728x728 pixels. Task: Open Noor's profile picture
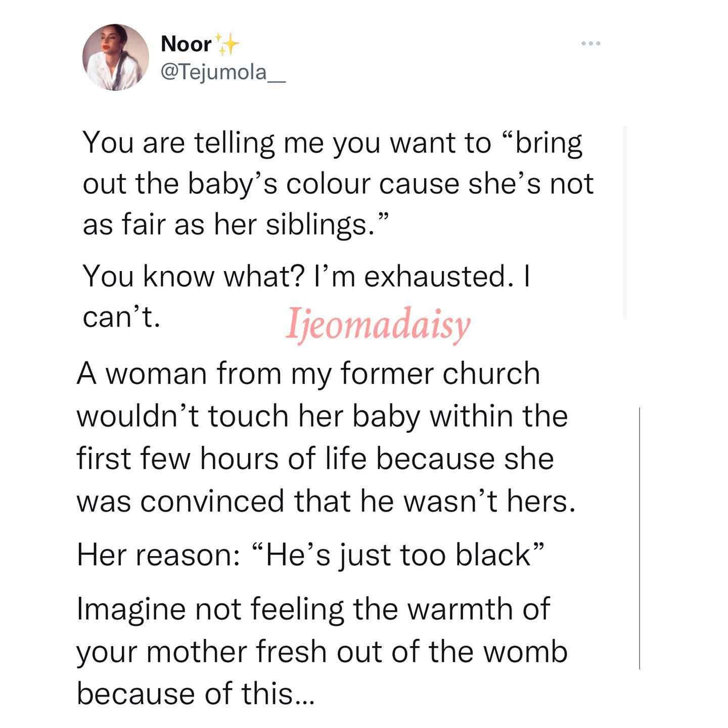click(116, 57)
